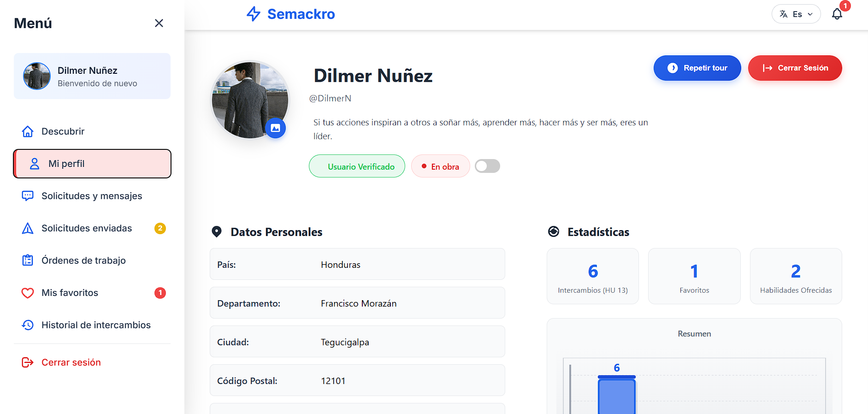Click the Repetir tour button
The width and height of the screenshot is (868, 414).
pos(697,68)
